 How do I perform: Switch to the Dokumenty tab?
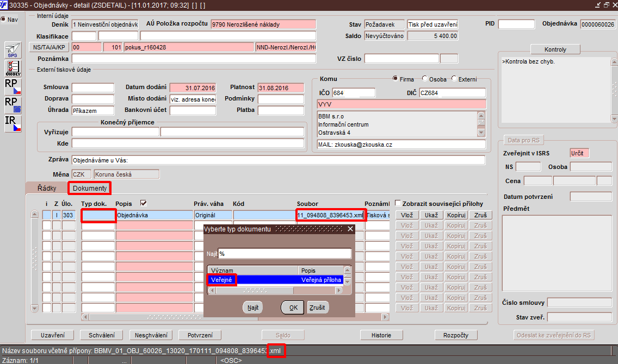point(89,188)
